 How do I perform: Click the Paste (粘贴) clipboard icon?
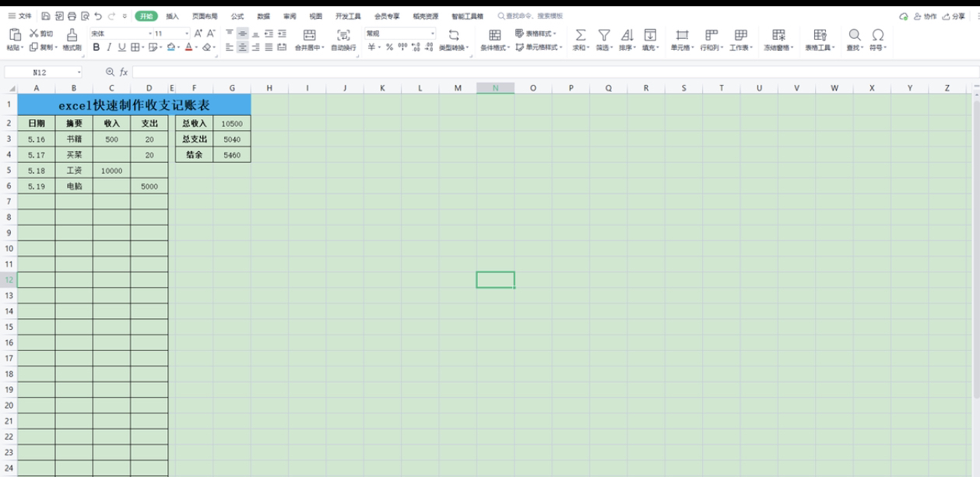pos(15,34)
